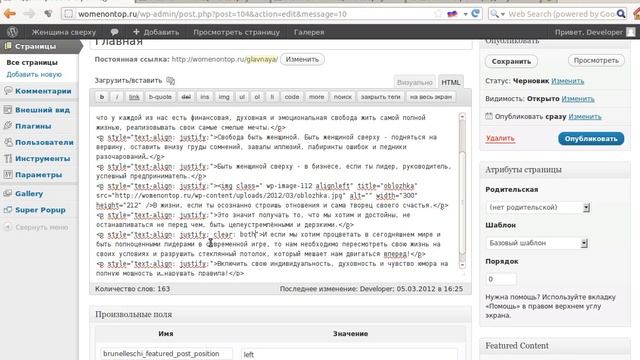Click the Инструменты sidebar icon
Viewport: 640px width, 360px height.
click(x=8, y=158)
